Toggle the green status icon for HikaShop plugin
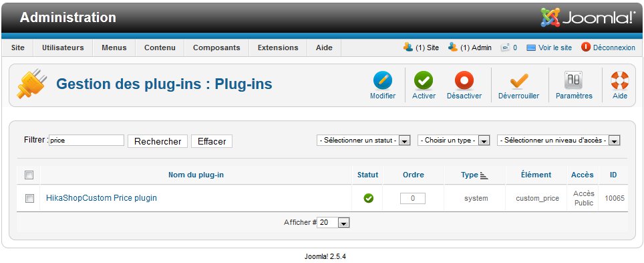The image size is (644, 263). coord(368,198)
